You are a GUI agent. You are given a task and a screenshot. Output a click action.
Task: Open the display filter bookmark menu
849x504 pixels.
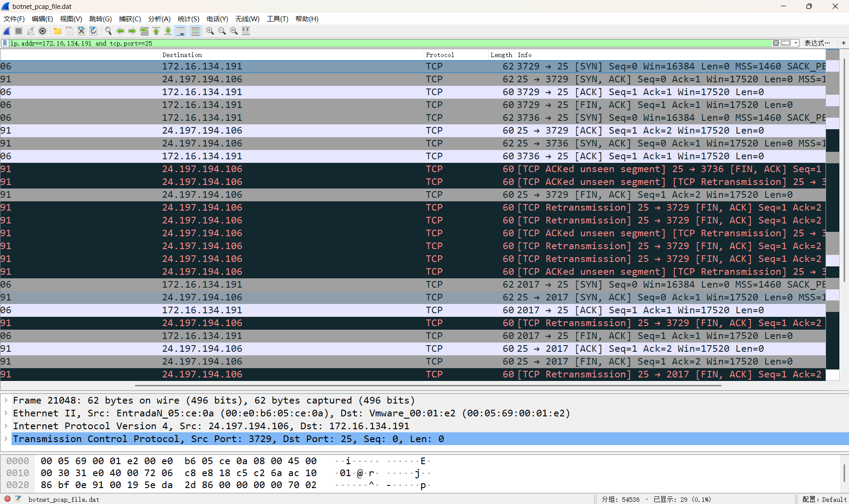click(5, 43)
